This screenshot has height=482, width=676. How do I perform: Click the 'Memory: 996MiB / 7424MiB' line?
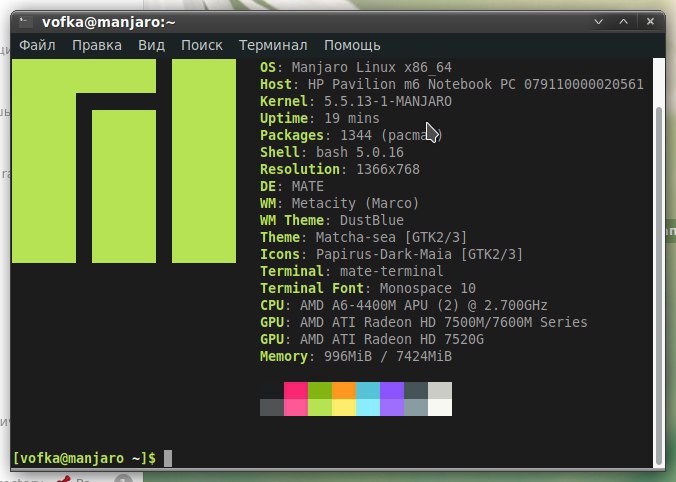coord(356,357)
